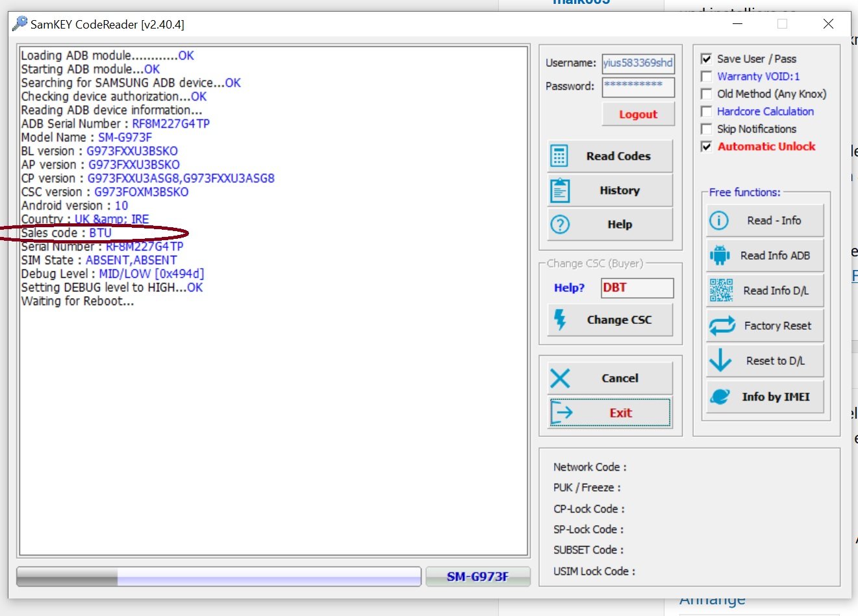
Task: Click the info circle icon on Read - Info
Action: pyautogui.click(x=719, y=221)
